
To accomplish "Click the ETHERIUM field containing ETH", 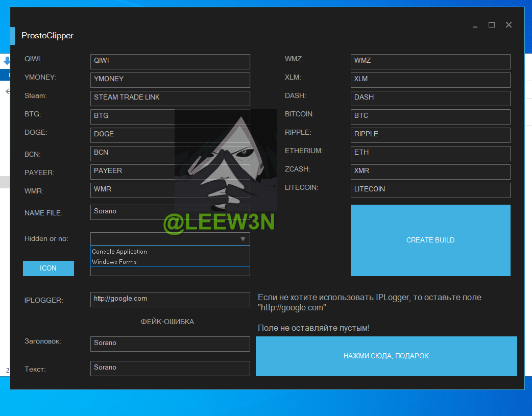I will coord(430,154).
